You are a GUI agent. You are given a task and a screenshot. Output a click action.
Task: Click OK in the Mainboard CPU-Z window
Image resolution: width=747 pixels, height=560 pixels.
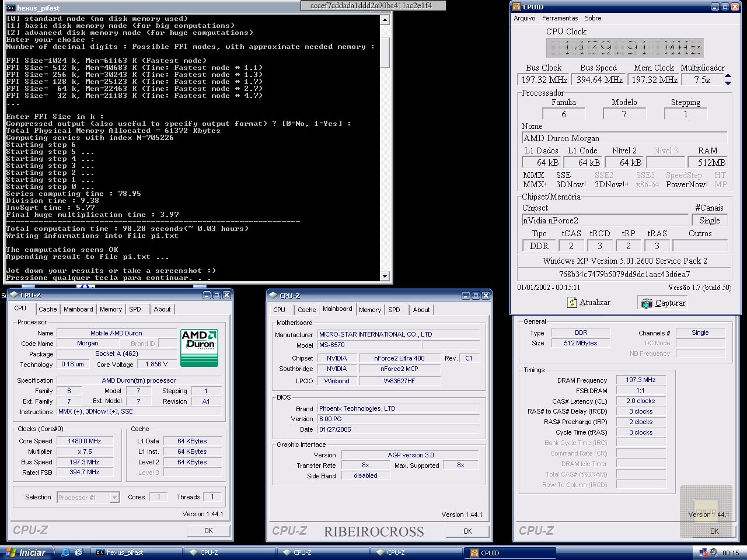(x=467, y=531)
